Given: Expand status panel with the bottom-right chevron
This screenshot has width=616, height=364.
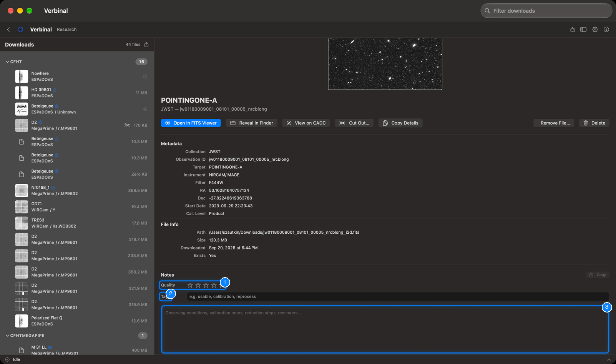Looking at the screenshot, I should pos(609,359).
